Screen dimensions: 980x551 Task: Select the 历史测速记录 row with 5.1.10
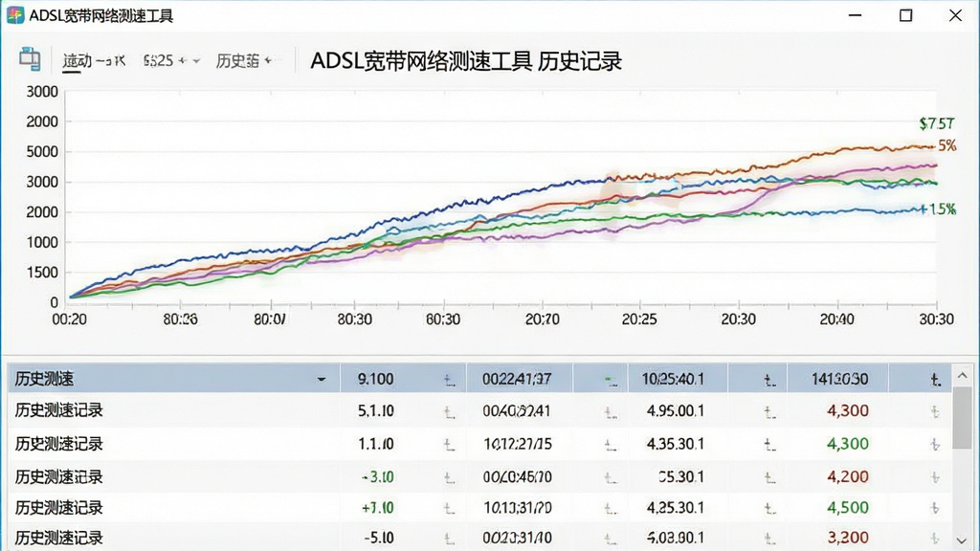coord(479,411)
